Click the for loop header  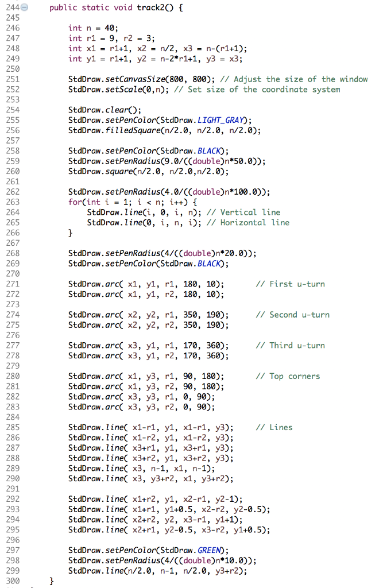pos(133,202)
